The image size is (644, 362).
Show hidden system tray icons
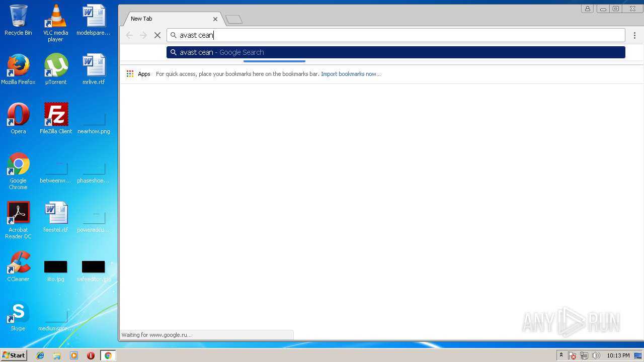(561, 355)
